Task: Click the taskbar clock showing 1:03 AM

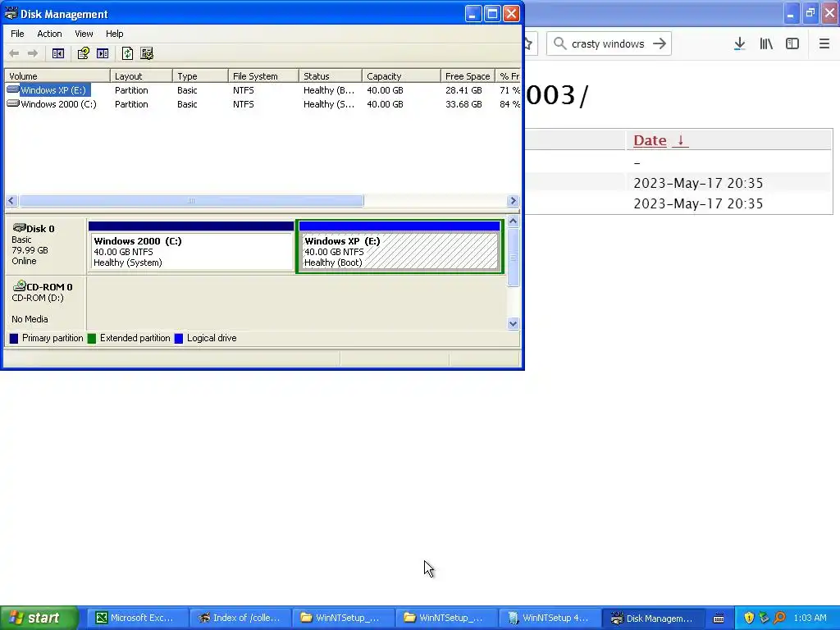Action: coord(810,618)
